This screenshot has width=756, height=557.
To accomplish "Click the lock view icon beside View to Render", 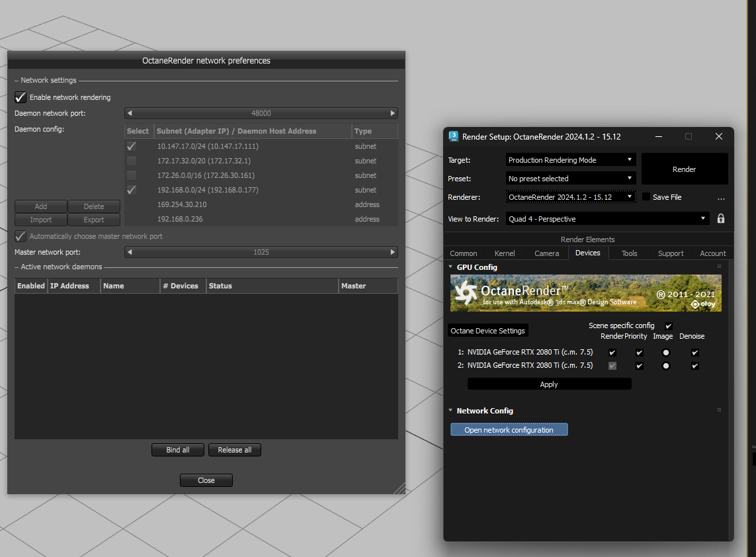I will (721, 218).
